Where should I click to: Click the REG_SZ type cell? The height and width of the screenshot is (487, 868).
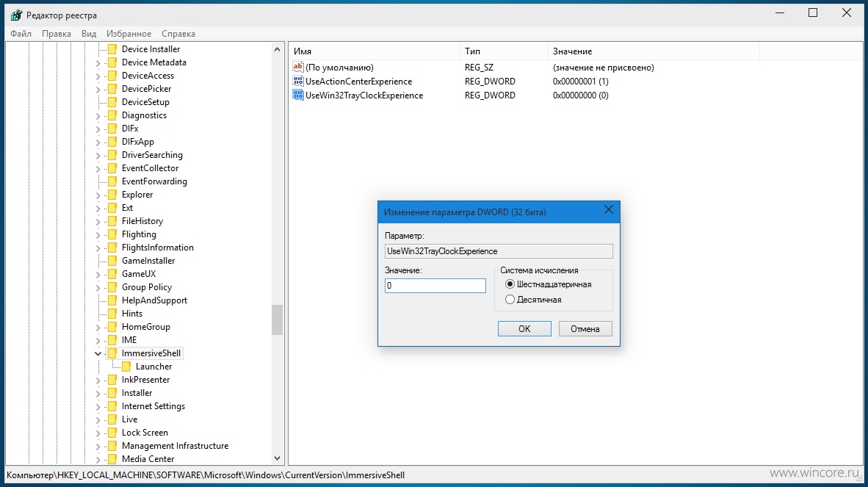(479, 68)
